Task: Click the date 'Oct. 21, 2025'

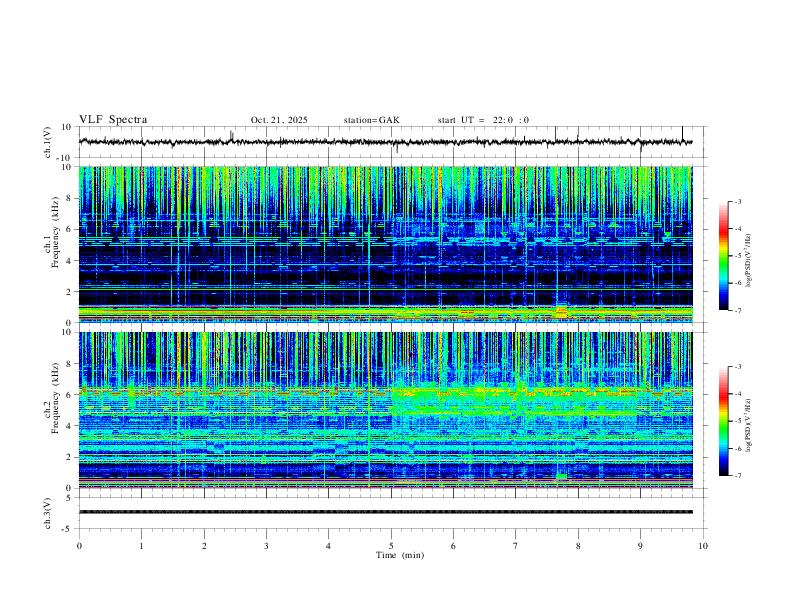Action: 279,120
